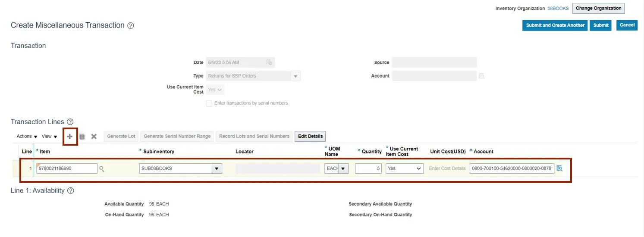This screenshot has width=644, height=237.
Task: Open the UOM Name dropdown
Action: pos(343,168)
